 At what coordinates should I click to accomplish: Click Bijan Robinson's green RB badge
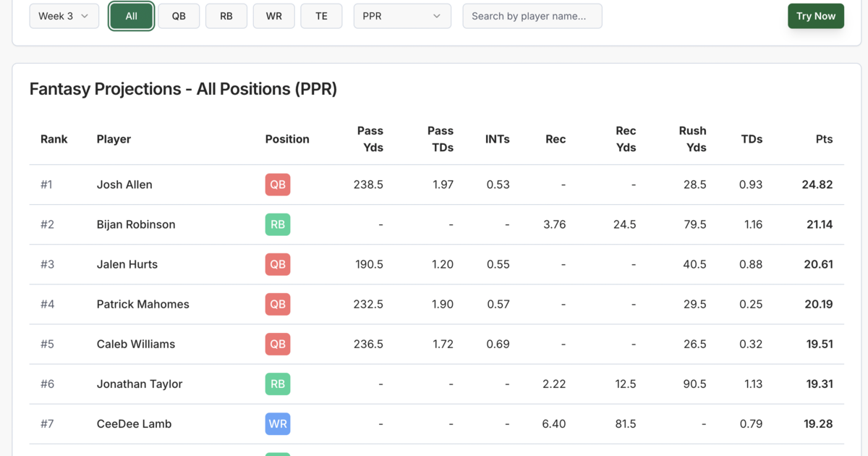[x=277, y=224]
